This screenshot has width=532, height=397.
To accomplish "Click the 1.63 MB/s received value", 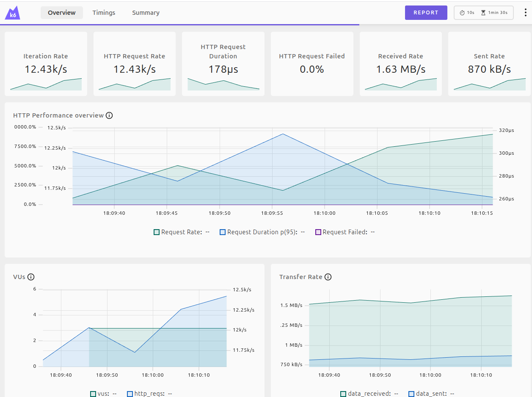I will (401, 69).
